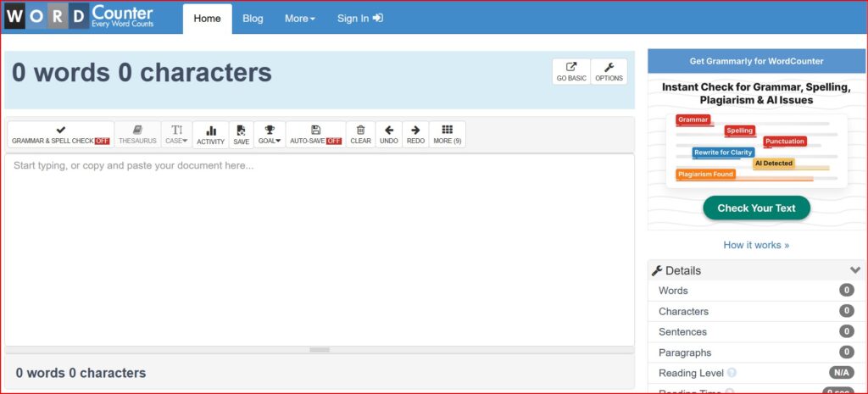Save the document with Save icon
Viewport: 868px width, 394px height.
coord(242,135)
